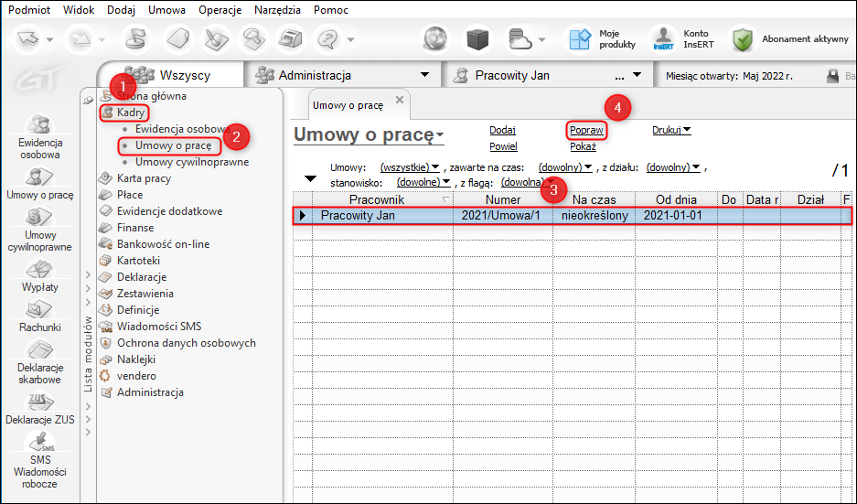The image size is (857, 504).
Task: Select the Pracowity Jan contract row
Action: tap(573, 215)
